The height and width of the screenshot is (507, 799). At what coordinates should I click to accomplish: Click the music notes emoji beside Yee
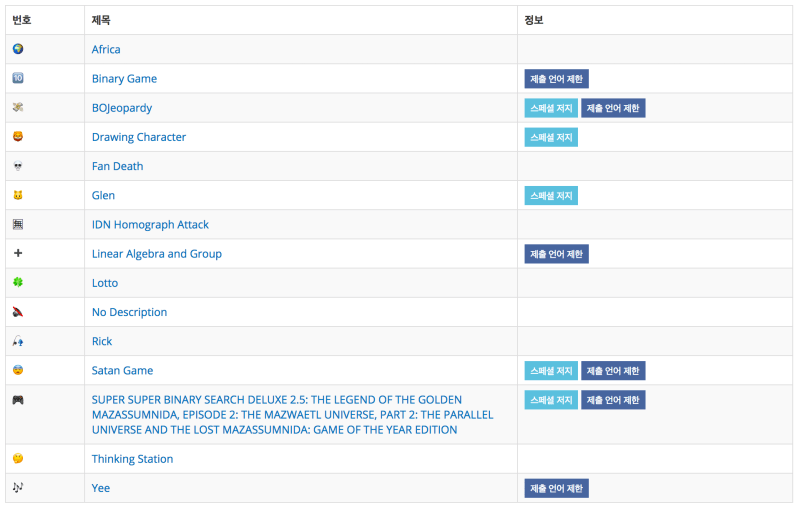(x=18, y=488)
